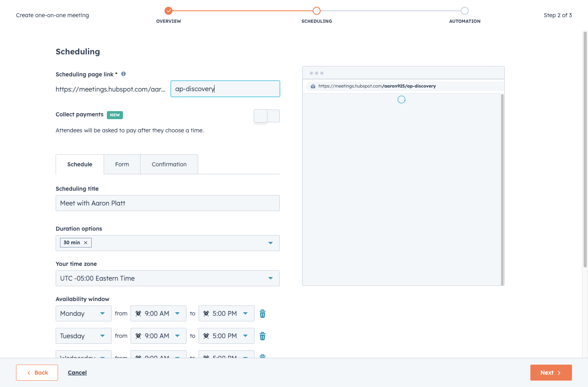588x387 pixels.
Task: Change Monday end time 5:00 PM
Action: [227, 313]
